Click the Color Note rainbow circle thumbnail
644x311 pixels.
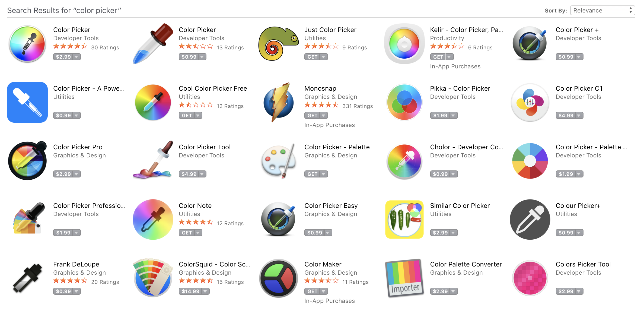click(x=153, y=219)
